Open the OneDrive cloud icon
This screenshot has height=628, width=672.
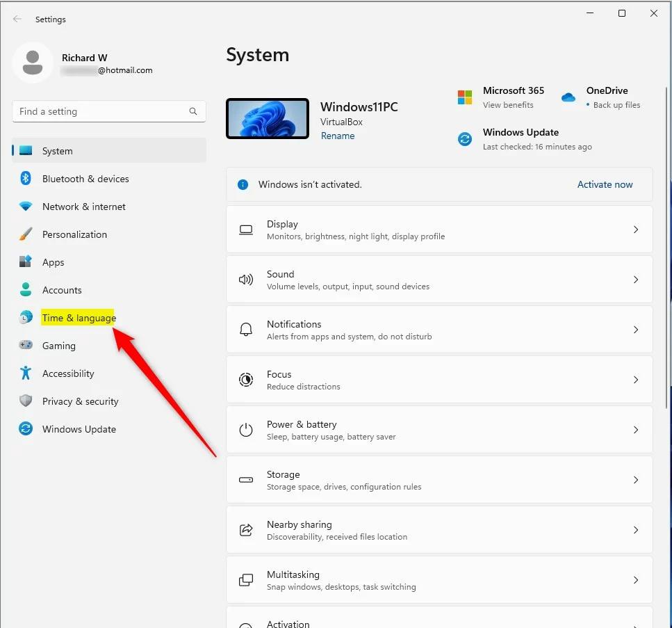pyautogui.click(x=568, y=97)
